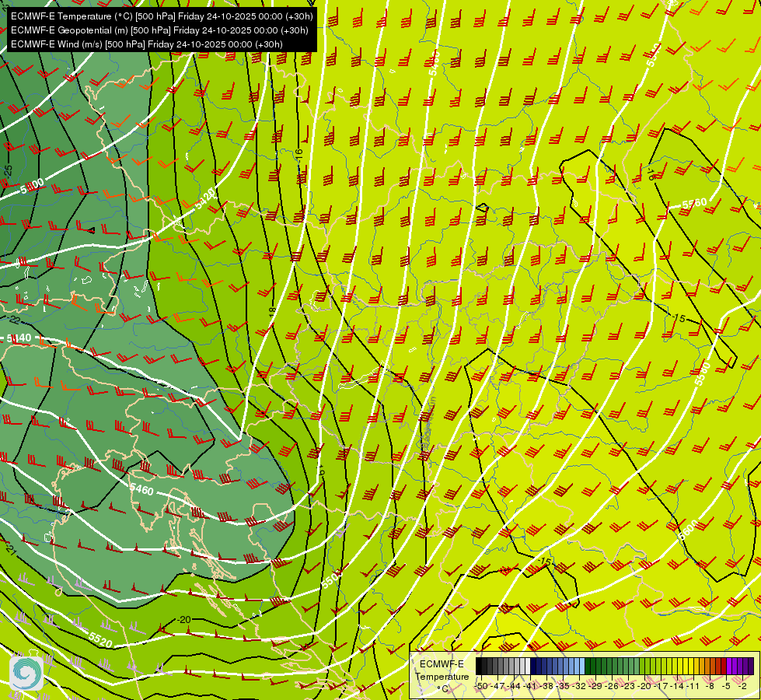761x700 pixels.
Task: Click legend scale value -41
Action: coord(531,686)
